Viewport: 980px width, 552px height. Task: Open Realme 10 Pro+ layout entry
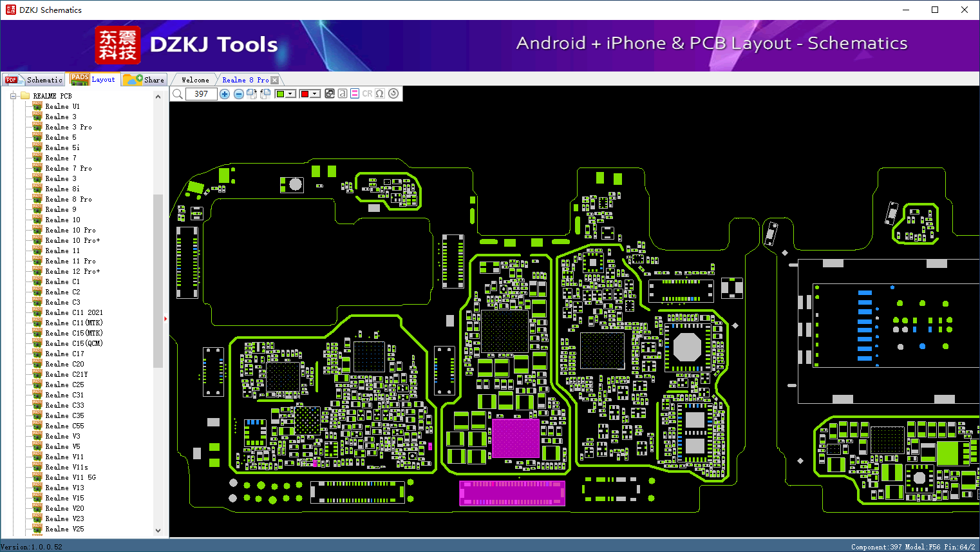pyautogui.click(x=73, y=240)
